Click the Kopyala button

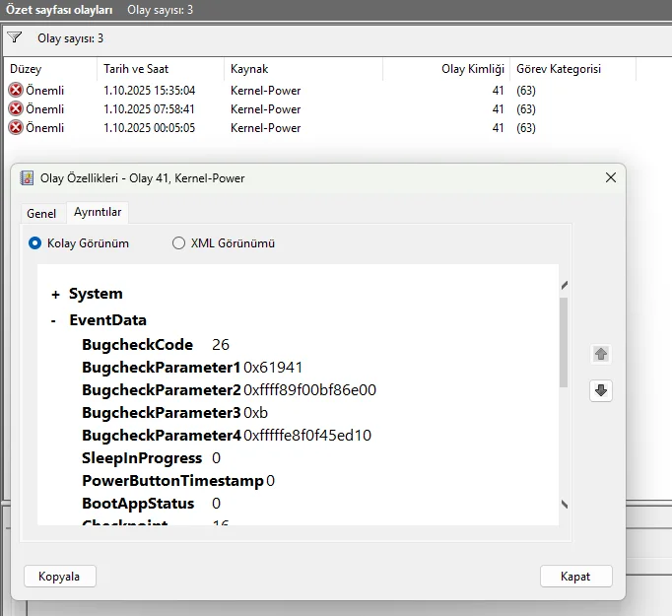point(60,577)
